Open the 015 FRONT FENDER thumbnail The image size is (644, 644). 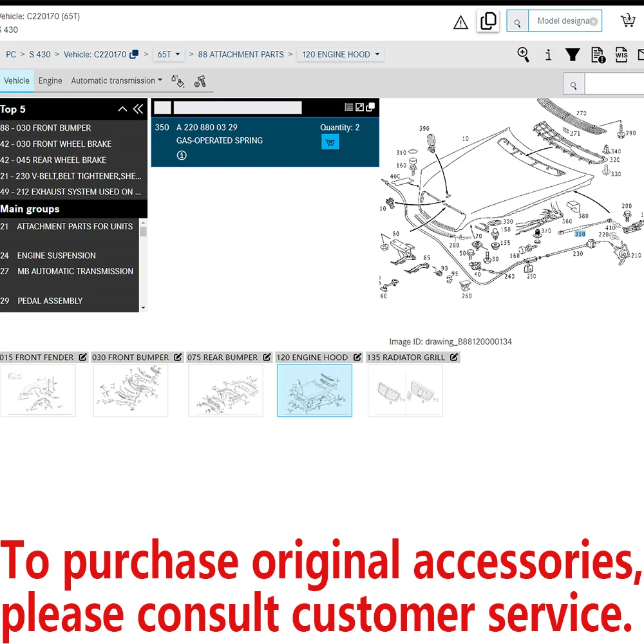point(38,391)
